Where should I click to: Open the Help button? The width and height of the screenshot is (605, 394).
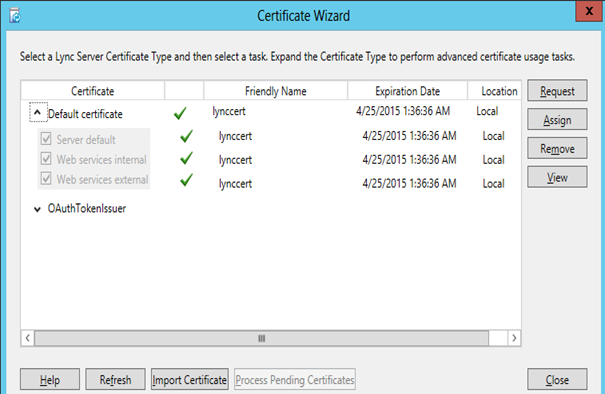(50, 380)
